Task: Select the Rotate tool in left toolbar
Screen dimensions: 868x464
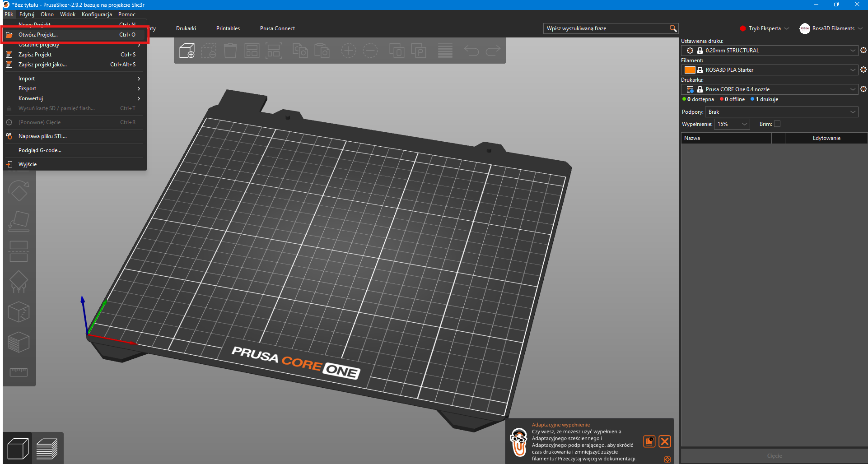Action: 19,191
